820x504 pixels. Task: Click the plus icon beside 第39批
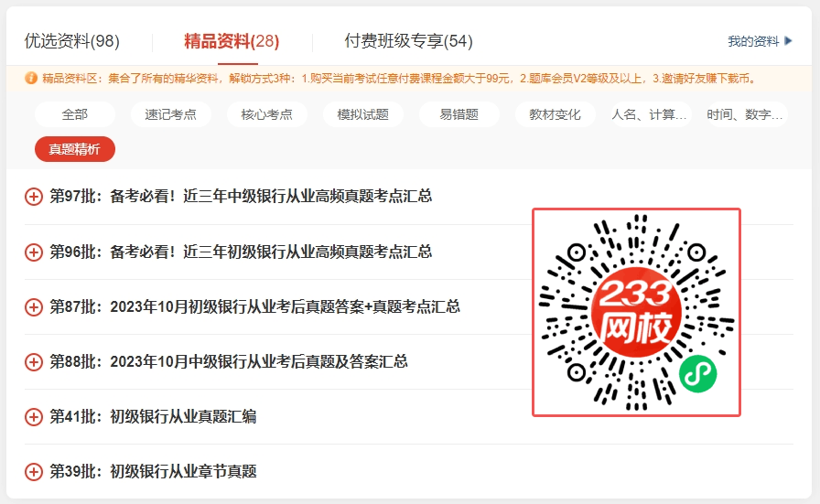34,471
